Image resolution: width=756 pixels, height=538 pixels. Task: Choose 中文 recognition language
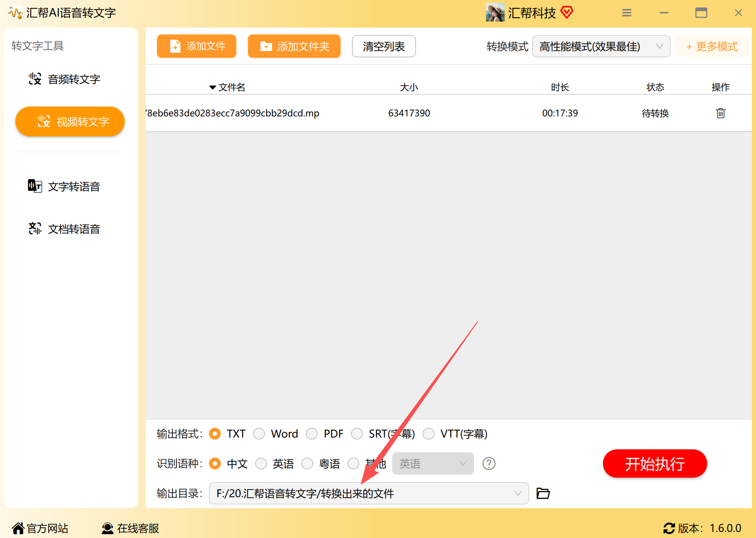coord(215,463)
